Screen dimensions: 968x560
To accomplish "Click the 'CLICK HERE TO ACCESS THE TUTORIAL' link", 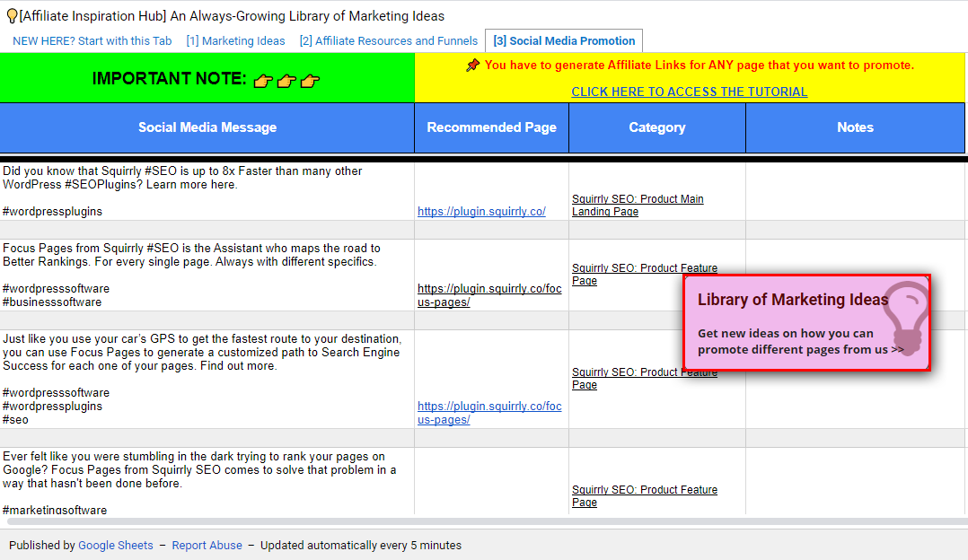I will click(x=689, y=92).
